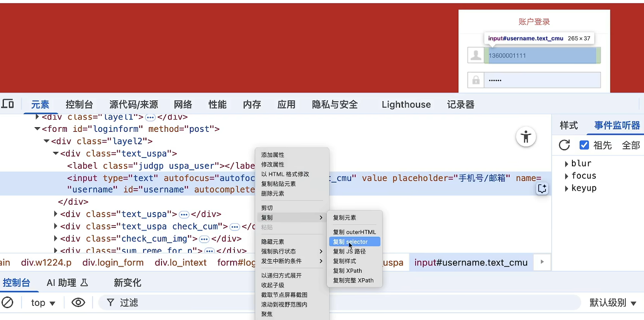Choose 复制 JS 路径 menu item
This screenshot has height=320, width=644.
tap(354, 251)
